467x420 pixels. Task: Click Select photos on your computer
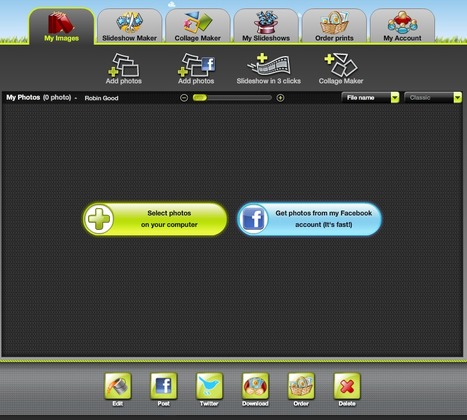coord(155,219)
